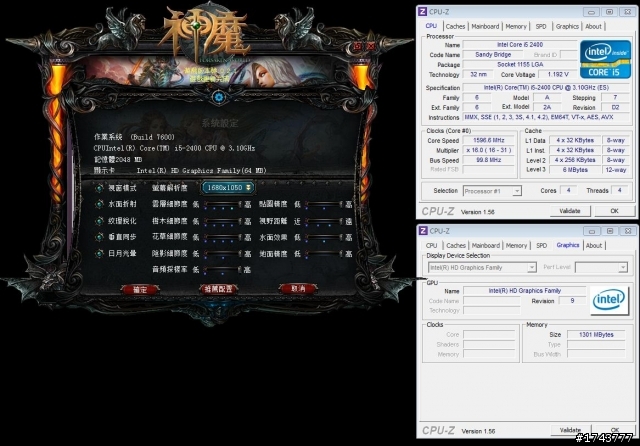Select Mainboard tab in top CPU-Z window
This screenshot has width=640, height=446.
tap(485, 27)
